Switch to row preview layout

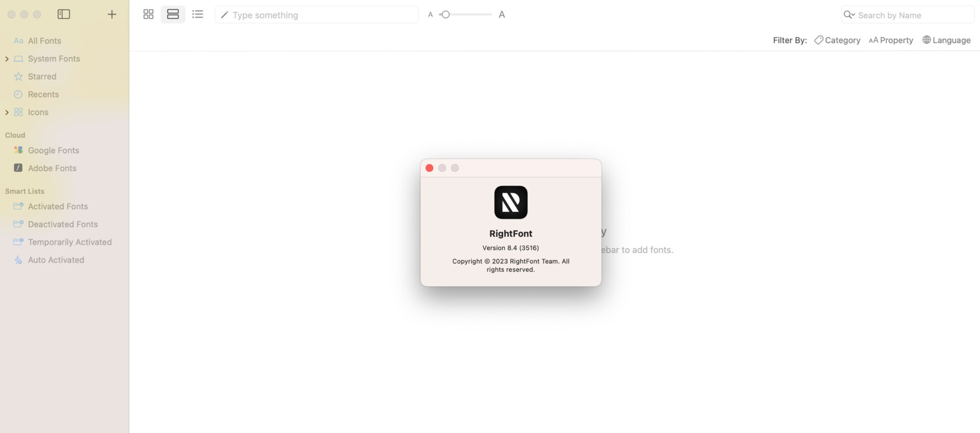click(x=173, y=14)
